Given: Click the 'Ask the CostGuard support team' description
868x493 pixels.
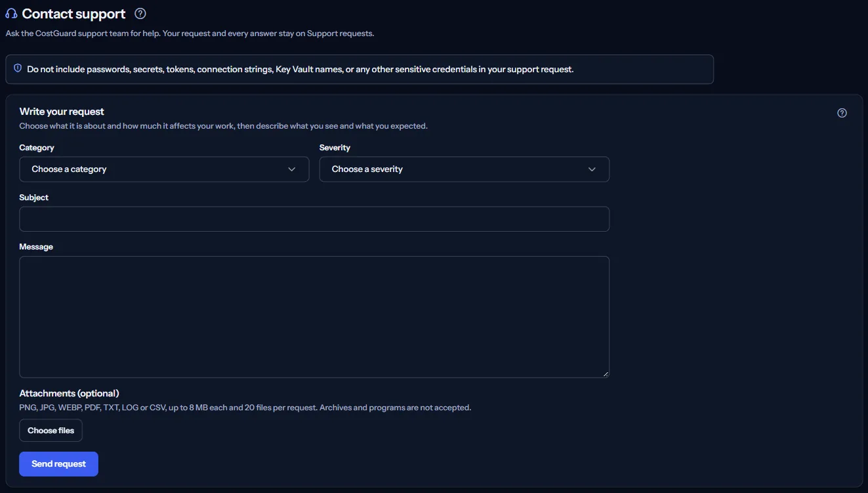Looking at the screenshot, I should click(190, 33).
